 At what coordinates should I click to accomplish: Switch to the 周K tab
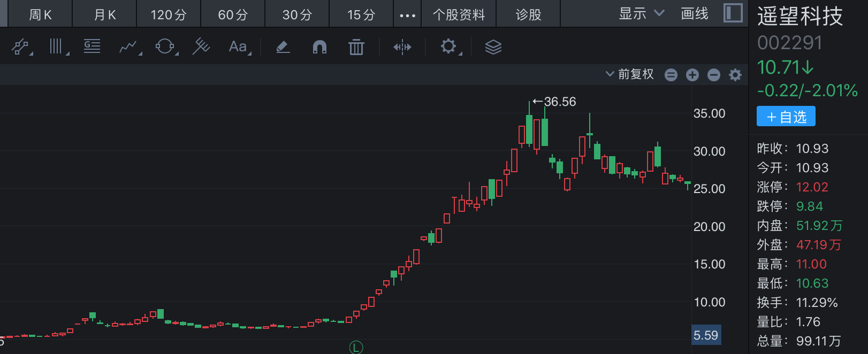pos(40,14)
